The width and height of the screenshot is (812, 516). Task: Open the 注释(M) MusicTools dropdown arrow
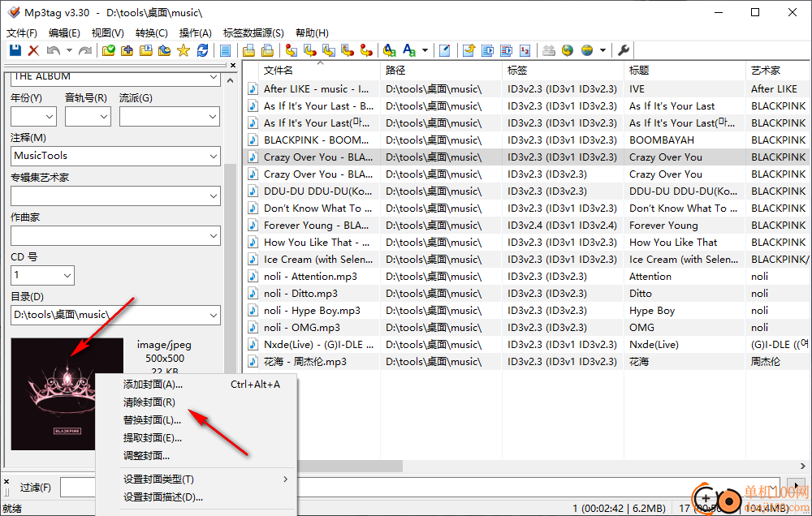214,156
